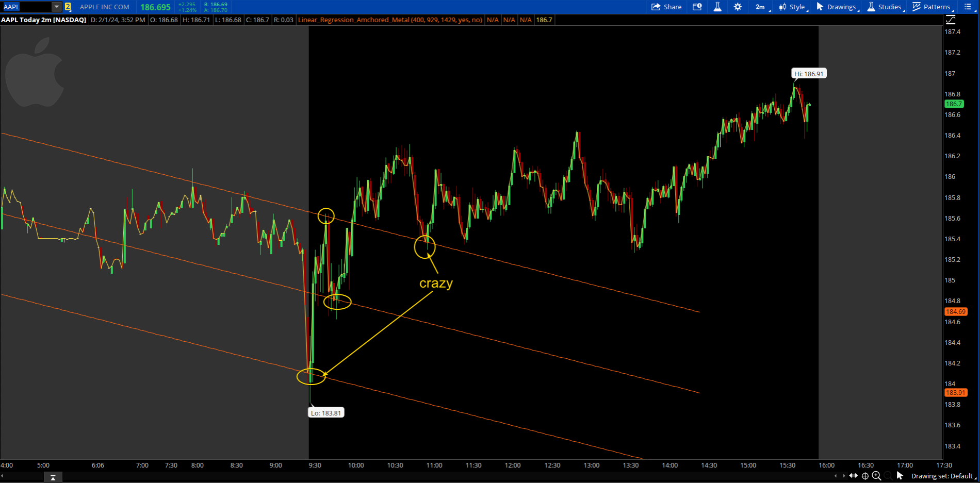
Task: Open the Drawing set: Default selector
Action: coord(943,476)
